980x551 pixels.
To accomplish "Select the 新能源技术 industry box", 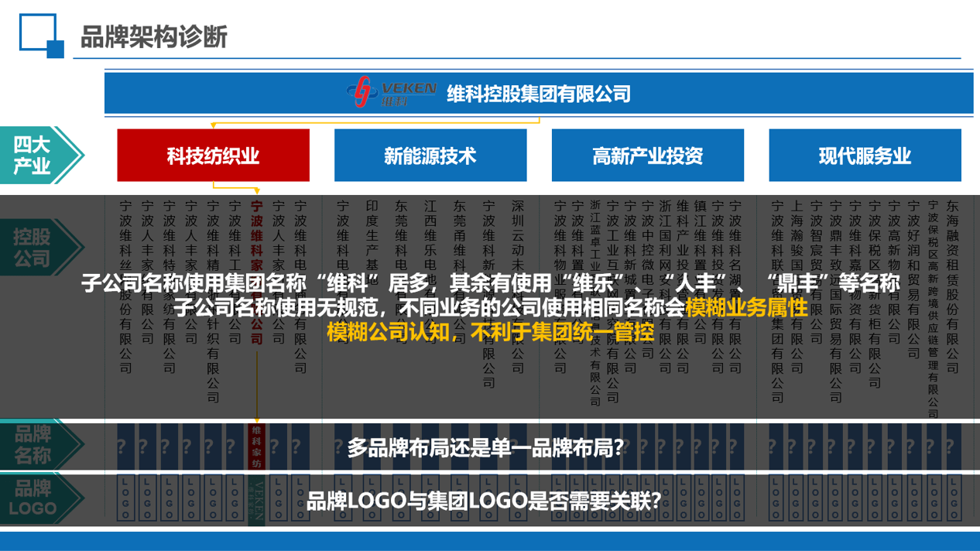I will coord(430,156).
